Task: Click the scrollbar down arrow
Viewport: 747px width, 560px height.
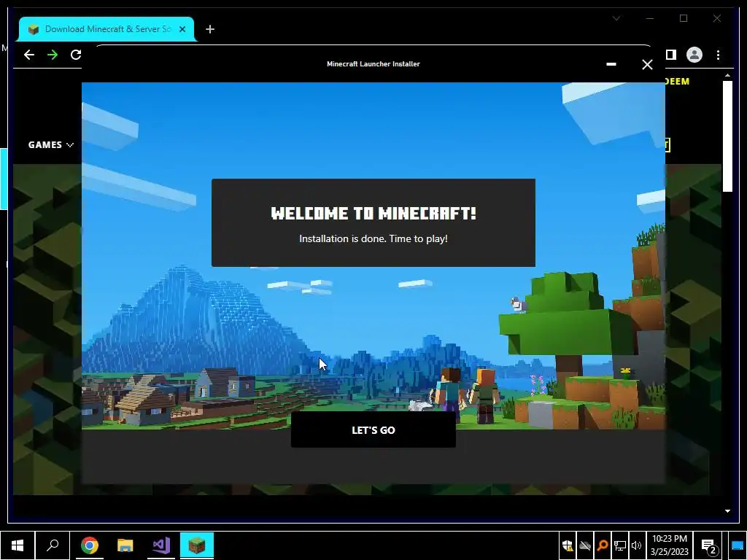Action: [727, 511]
